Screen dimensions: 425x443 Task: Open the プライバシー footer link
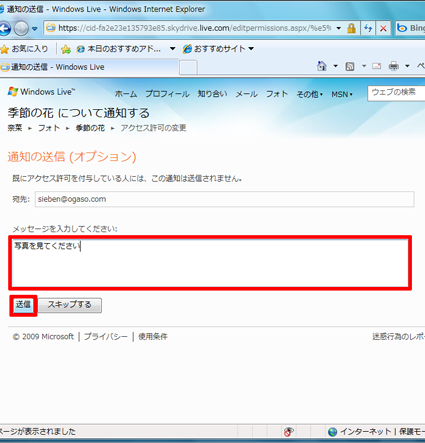pyautogui.click(x=106, y=337)
